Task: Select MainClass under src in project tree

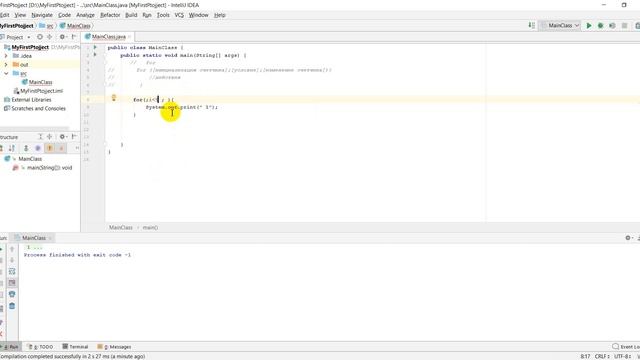Action: (x=40, y=82)
